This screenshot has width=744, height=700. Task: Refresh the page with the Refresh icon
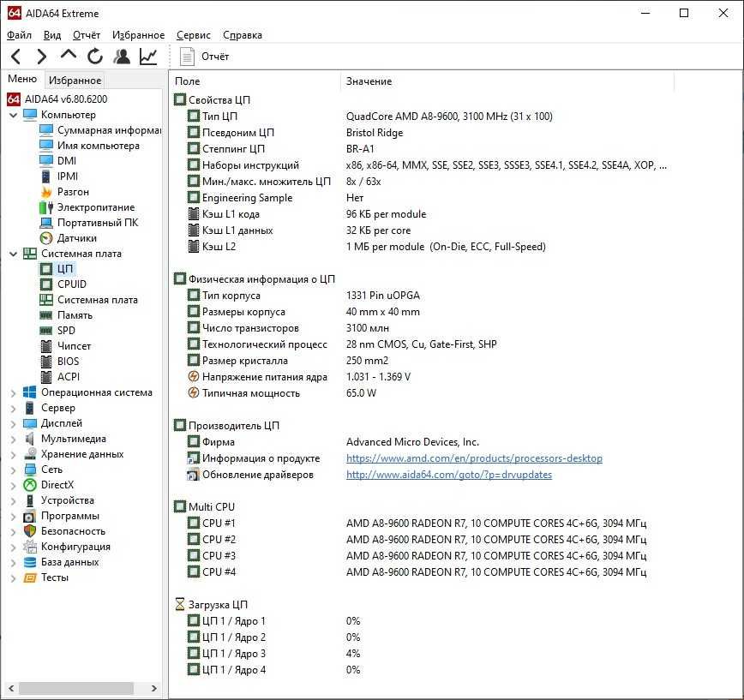(x=95, y=57)
